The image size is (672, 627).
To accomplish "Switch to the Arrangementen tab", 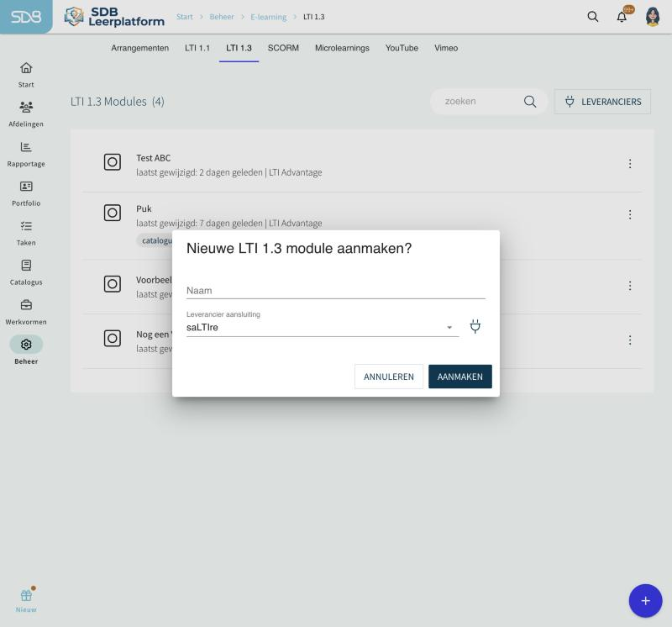I will [x=140, y=48].
